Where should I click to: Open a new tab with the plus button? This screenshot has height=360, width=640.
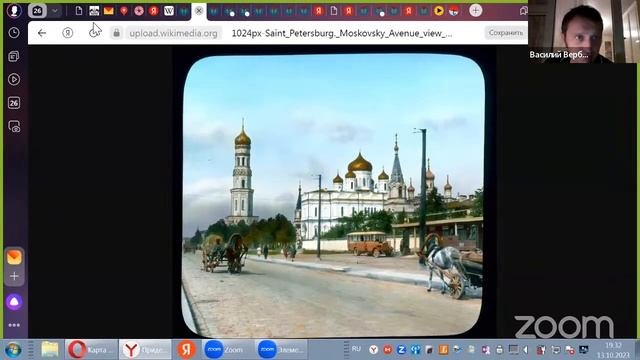click(x=476, y=11)
